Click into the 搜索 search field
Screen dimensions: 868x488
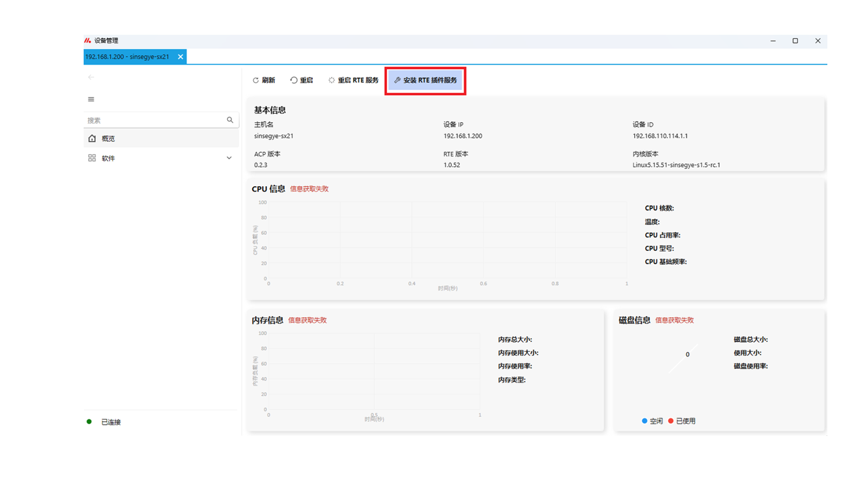[x=154, y=120]
